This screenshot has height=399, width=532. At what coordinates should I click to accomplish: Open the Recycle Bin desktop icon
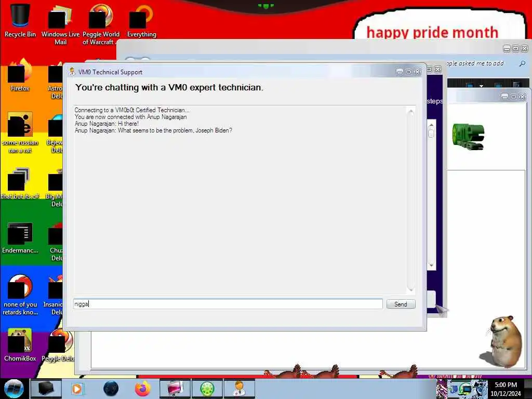click(20, 20)
